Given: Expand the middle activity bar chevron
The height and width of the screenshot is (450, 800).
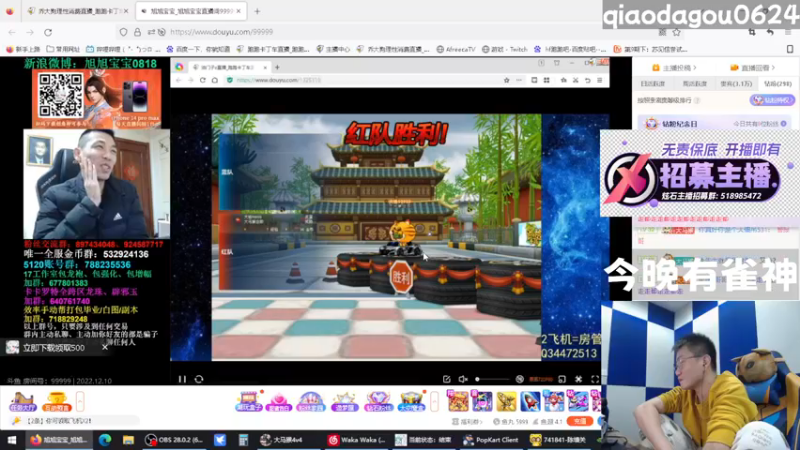Looking at the screenshot, I should tap(434, 402).
